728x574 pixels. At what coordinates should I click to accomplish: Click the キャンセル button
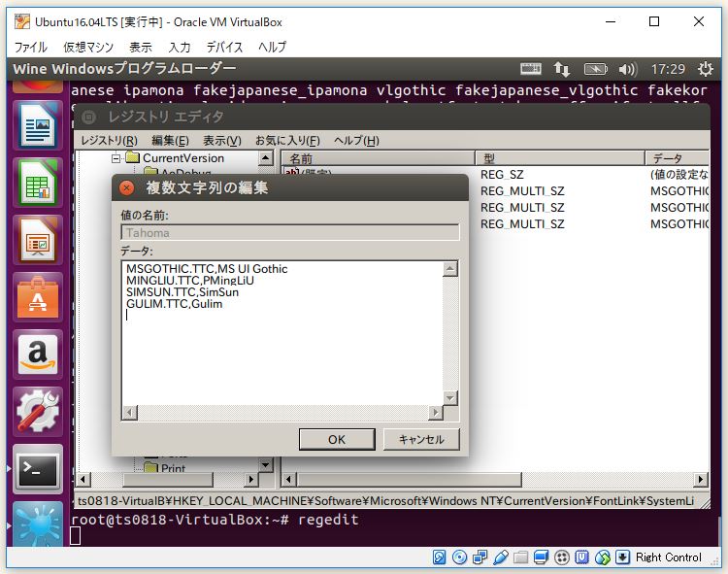coord(421,439)
